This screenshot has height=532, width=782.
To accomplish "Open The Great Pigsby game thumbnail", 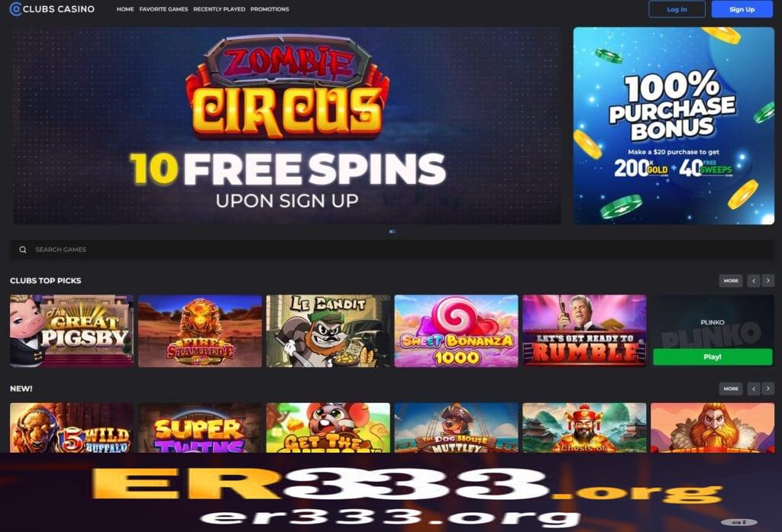I will pyautogui.click(x=72, y=330).
